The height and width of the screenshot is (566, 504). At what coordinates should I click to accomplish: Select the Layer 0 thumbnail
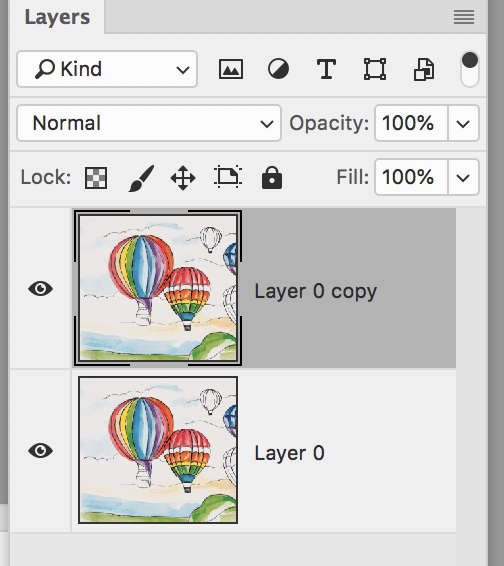(x=158, y=450)
